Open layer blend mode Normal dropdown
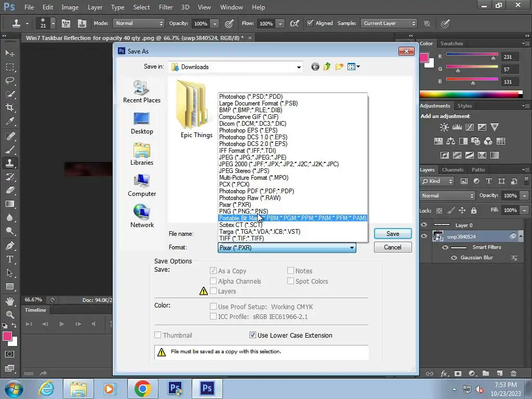Screen dimensions: 532x399 point(447,196)
